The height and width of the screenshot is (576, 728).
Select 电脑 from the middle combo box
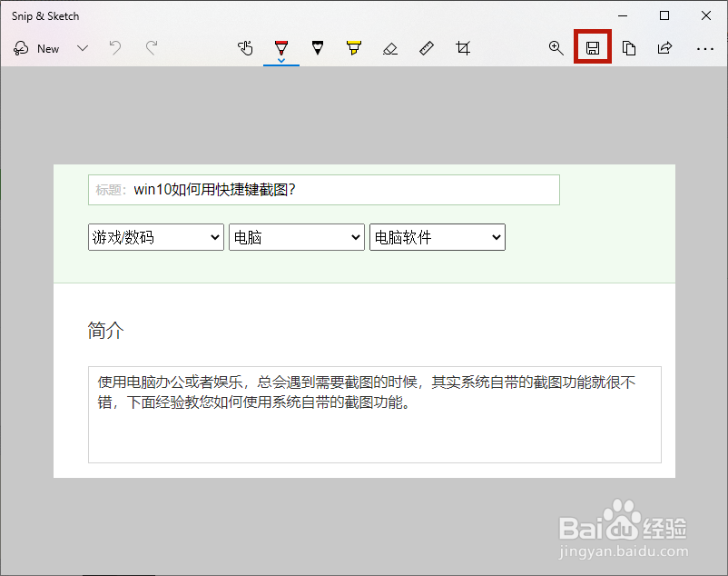pos(297,236)
